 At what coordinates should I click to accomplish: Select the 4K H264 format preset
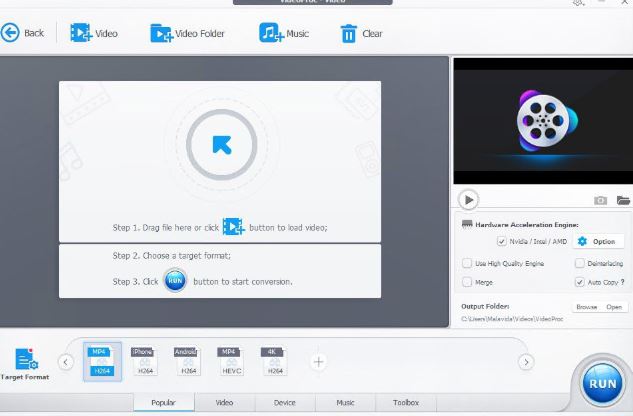(x=275, y=361)
